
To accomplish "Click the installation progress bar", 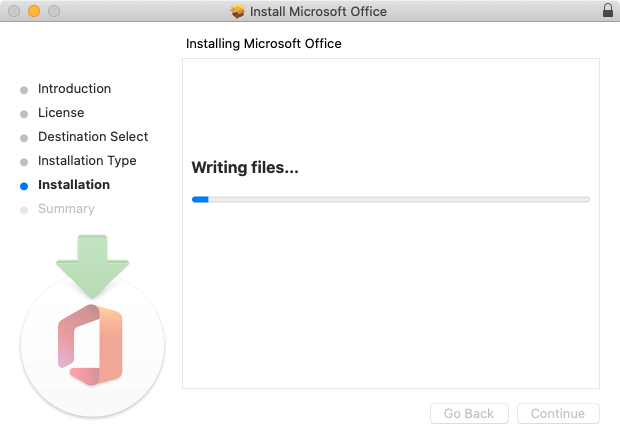I will (x=391, y=200).
